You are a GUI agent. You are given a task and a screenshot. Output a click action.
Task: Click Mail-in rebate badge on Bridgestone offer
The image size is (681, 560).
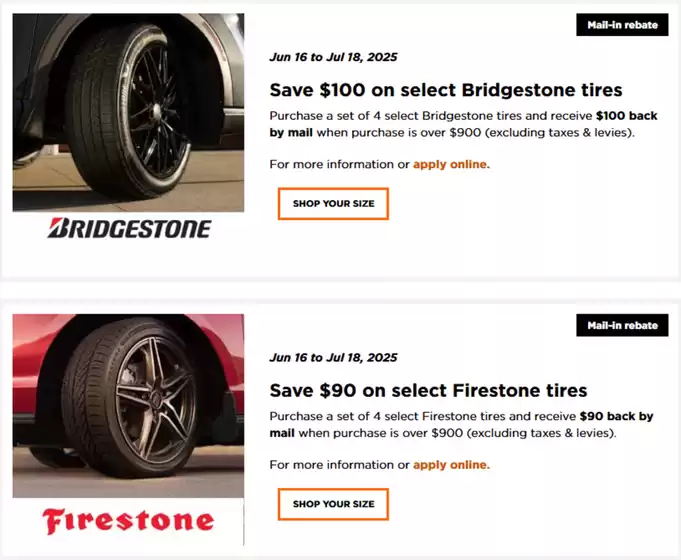click(x=622, y=25)
